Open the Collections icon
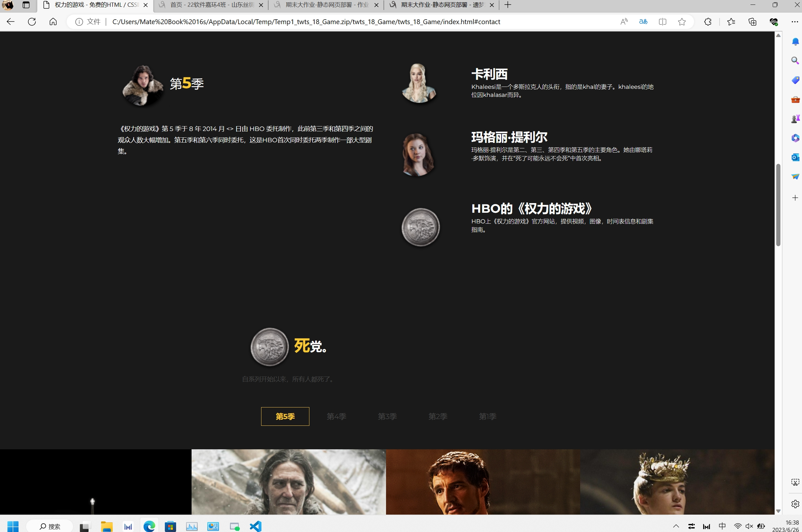 coord(752,22)
